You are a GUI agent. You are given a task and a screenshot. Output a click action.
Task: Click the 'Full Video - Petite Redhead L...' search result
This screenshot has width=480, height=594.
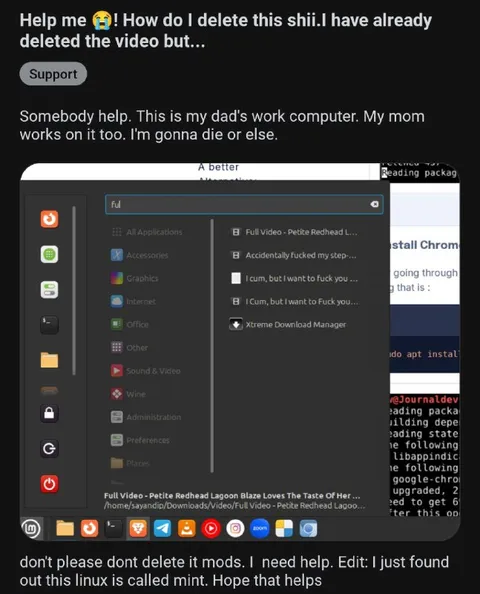click(294, 232)
